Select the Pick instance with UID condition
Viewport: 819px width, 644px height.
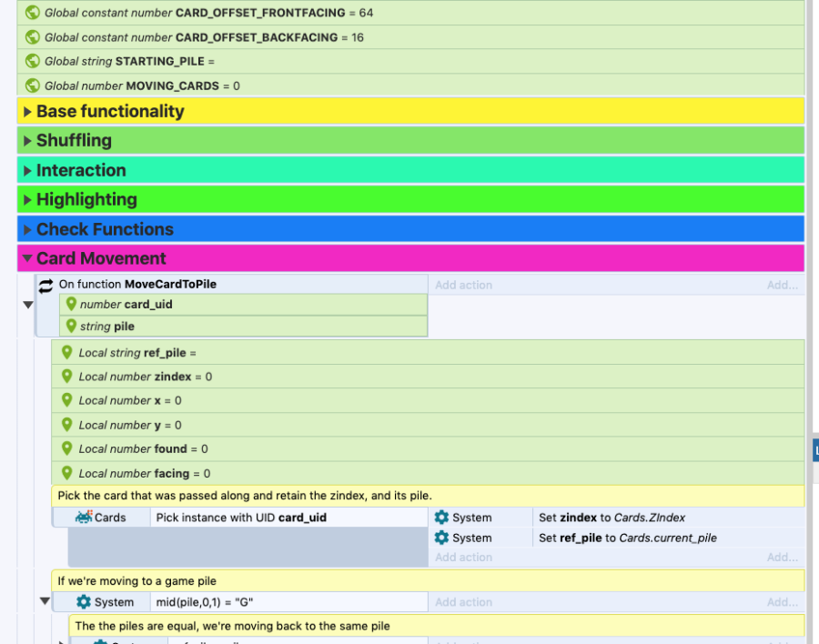(241, 518)
